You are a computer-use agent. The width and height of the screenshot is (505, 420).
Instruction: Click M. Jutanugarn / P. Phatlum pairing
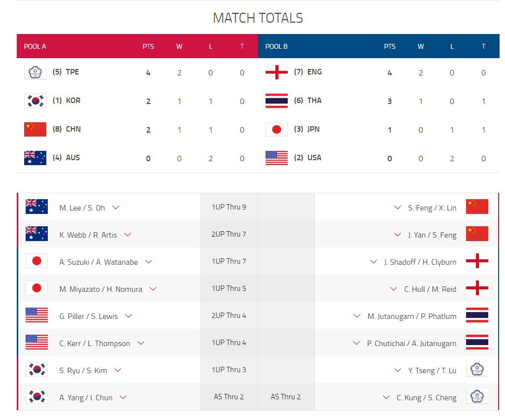pyautogui.click(x=412, y=316)
